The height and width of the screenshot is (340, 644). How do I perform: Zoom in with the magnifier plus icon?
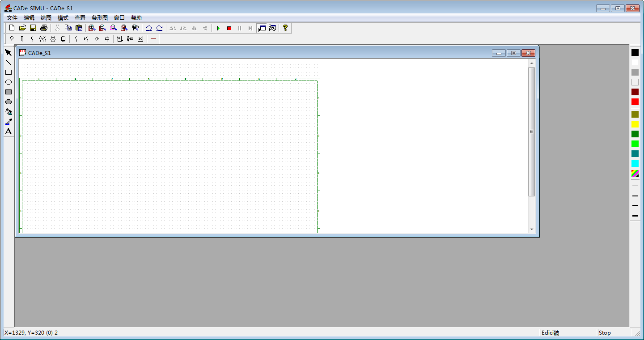92,28
